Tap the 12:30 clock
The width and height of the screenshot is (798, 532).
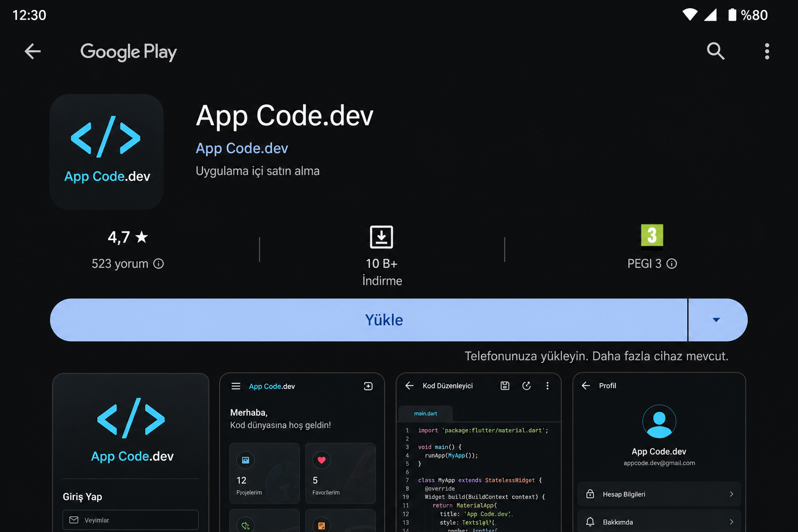29,15
